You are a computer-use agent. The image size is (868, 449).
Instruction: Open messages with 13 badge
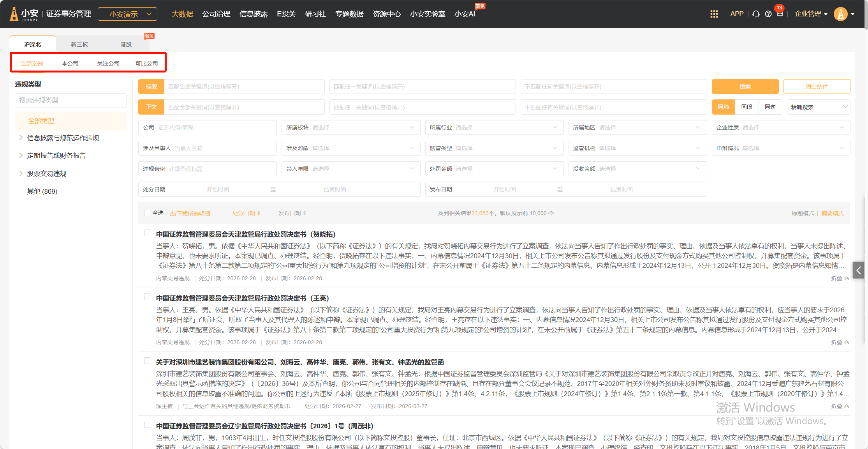780,13
